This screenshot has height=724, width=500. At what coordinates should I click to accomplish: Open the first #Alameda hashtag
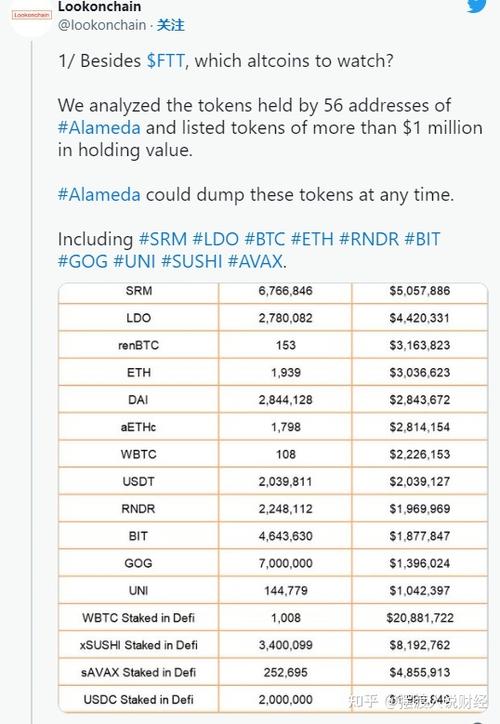click(99, 127)
